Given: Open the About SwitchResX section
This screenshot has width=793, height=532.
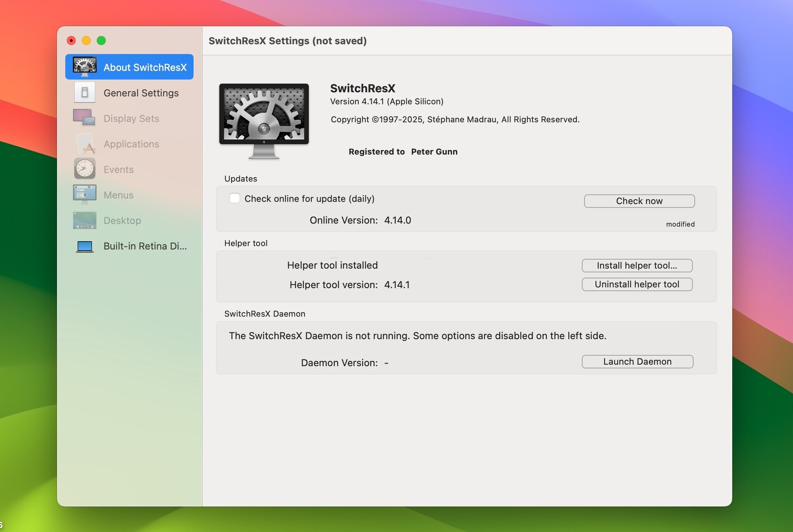Looking at the screenshot, I should [129, 67].
